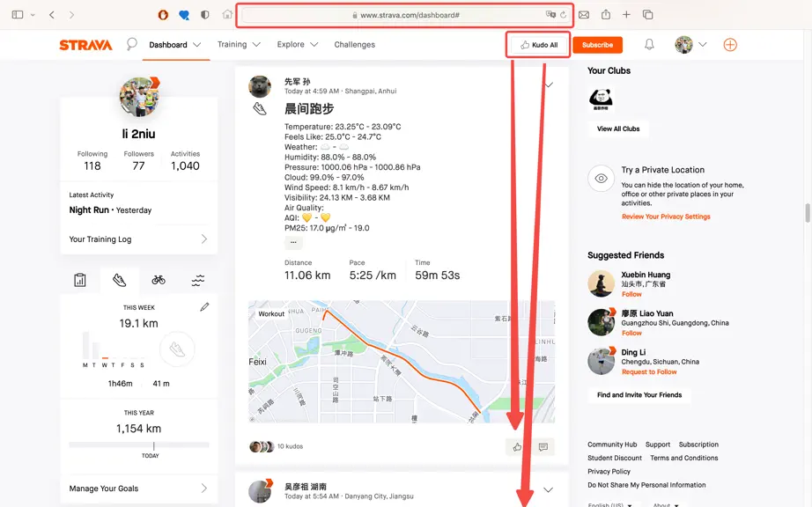Screen dimensions: 812x507
Task: Follow Liao Yuan
Action: pyautogui.click(x=631, y=334)
